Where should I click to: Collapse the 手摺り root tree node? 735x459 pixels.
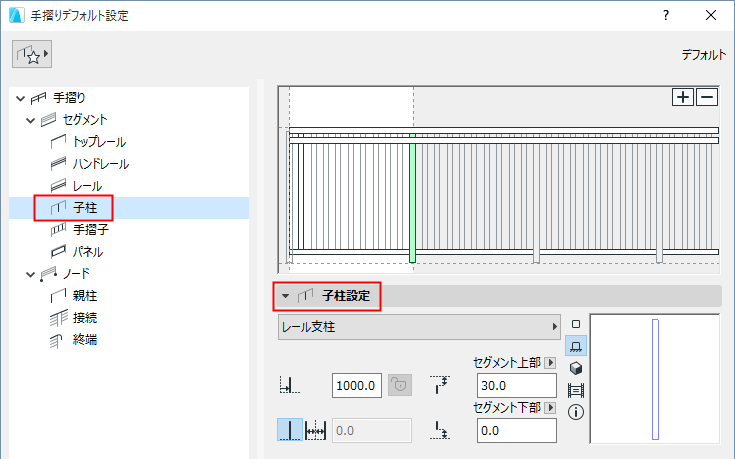point(20,98)
